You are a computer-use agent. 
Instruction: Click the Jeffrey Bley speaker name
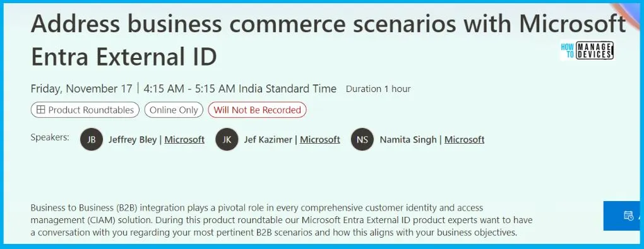[132, 139]
